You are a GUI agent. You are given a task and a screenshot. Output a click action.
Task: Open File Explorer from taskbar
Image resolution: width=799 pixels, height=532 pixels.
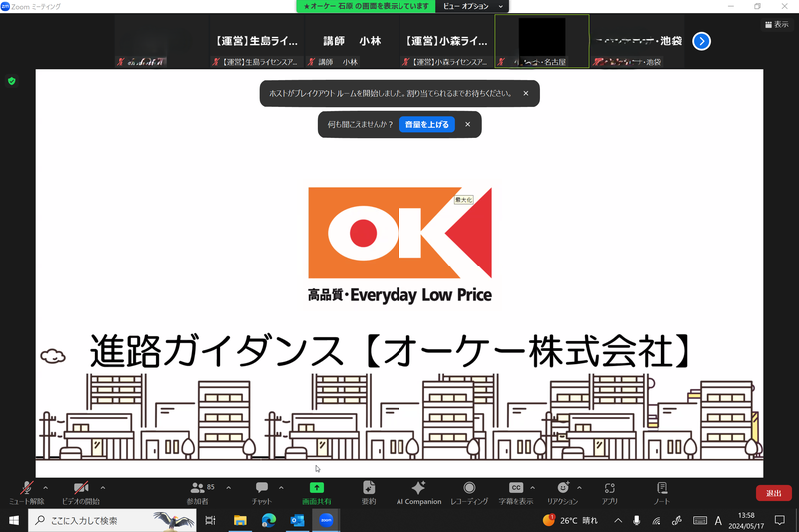(x=240, y=520)
